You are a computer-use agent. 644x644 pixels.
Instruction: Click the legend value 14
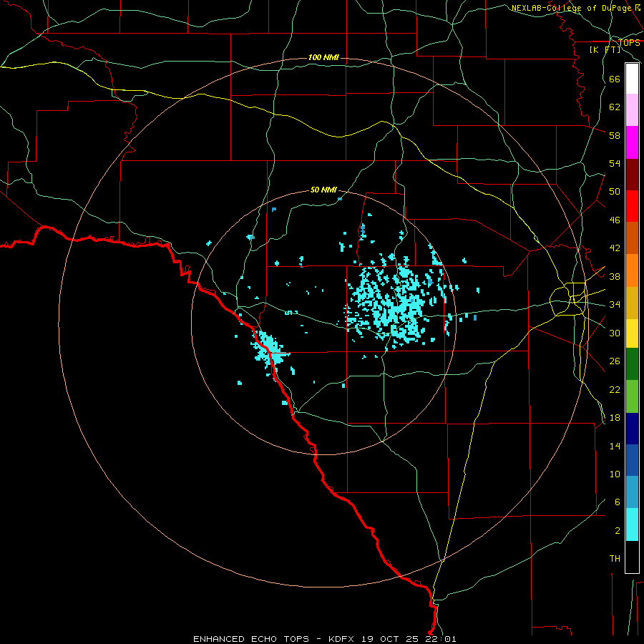pyautogui.click(x=615, y=446)
